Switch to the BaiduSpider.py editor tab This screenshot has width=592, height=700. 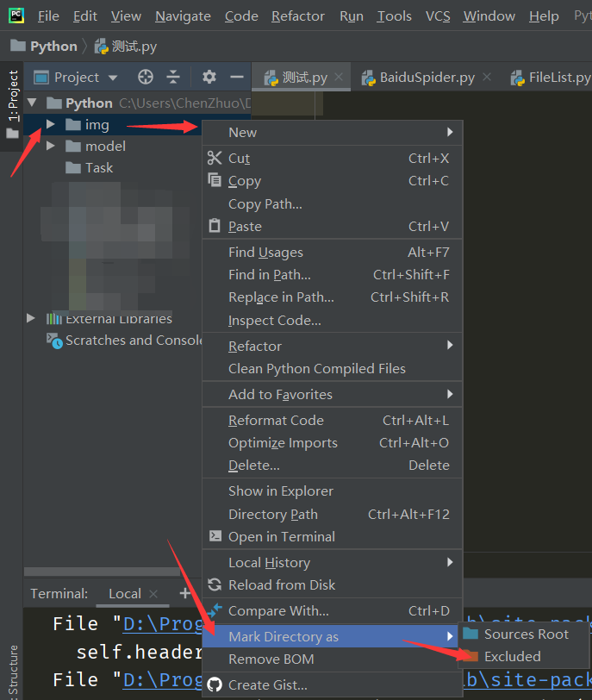point(427,78)
